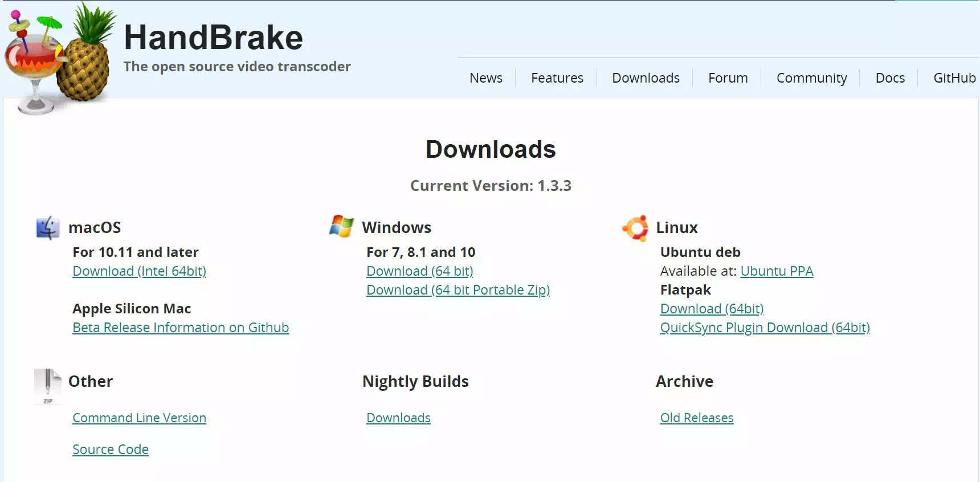This screenshot has height=482, width=980.
Task: Open the News menu item
Action: coord(486,78)
